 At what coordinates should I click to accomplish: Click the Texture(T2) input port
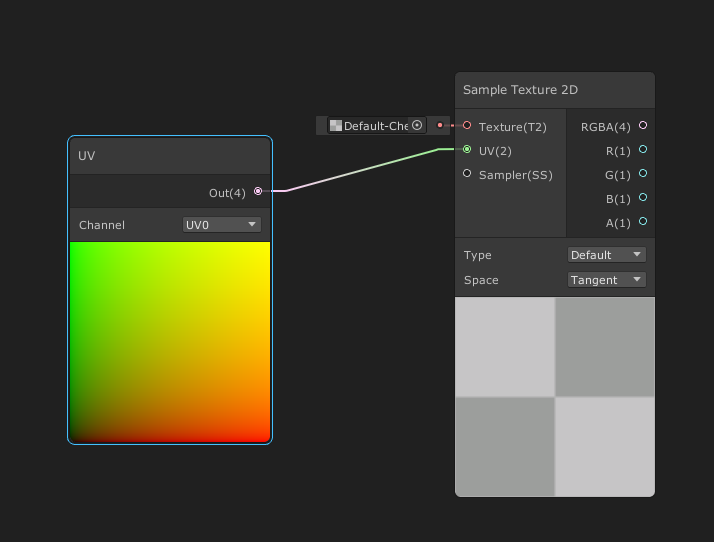pos(467,126)
